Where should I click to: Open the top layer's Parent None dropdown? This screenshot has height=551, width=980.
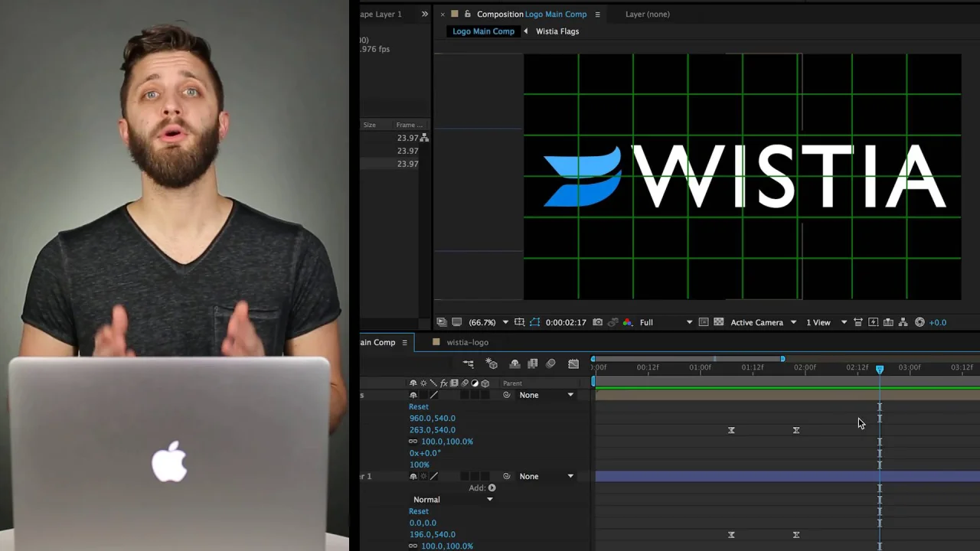tap(547, 395)
